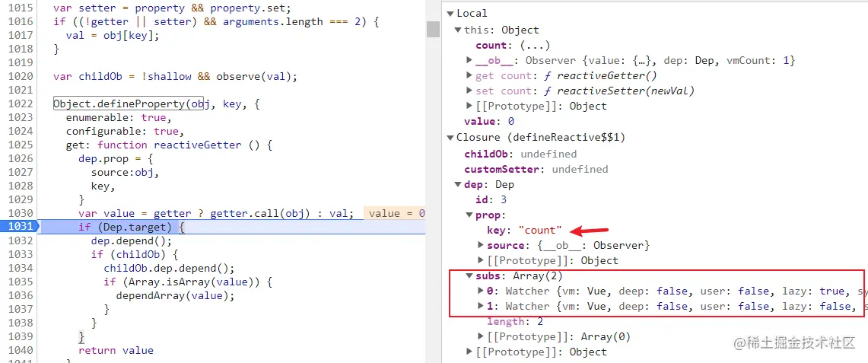Expand the 'get count' reactiveGetter entry
The image size is (868, 363).
click(x=469, y=75)
